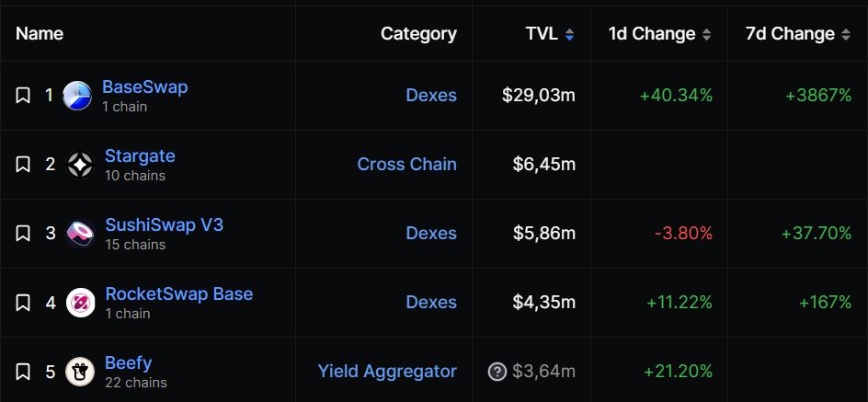Screen dimensions: 868x402
Task: Bookmark the BaseSwap protocol
Action: point(23,96)
